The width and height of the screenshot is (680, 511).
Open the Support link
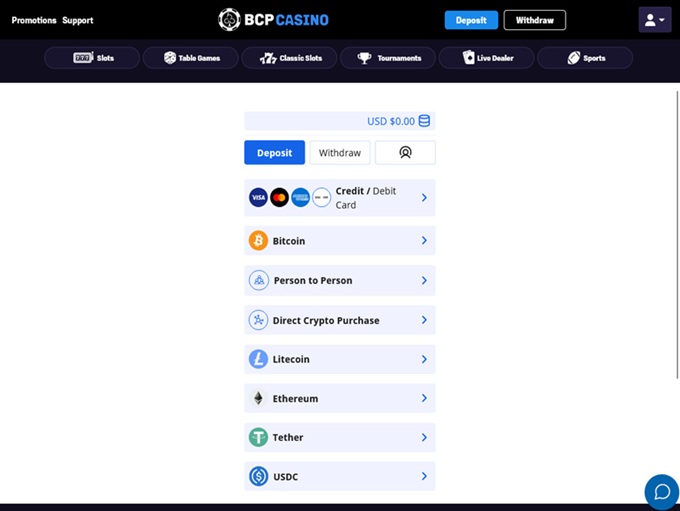pos(78,20)
